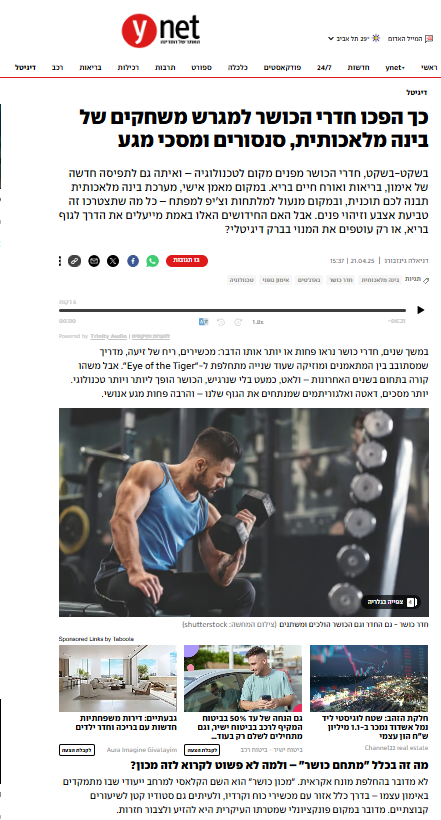441x820 pixels.
Task: Skip forward in the audio player
Action: 238,322
